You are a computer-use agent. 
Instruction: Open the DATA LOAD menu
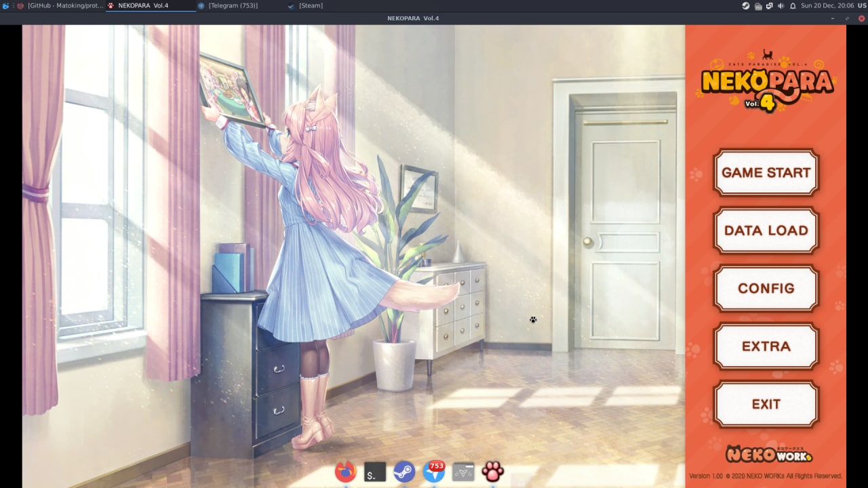point(766,230)
